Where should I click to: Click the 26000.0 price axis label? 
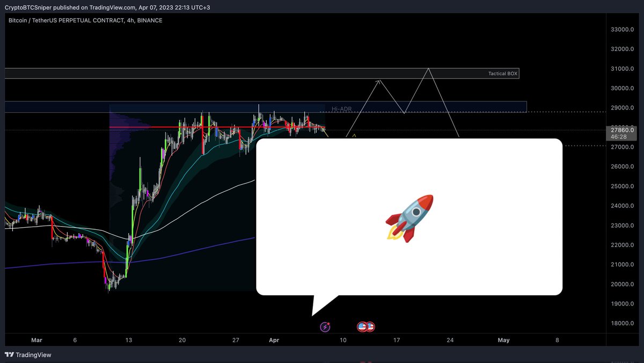pos(623,166)
